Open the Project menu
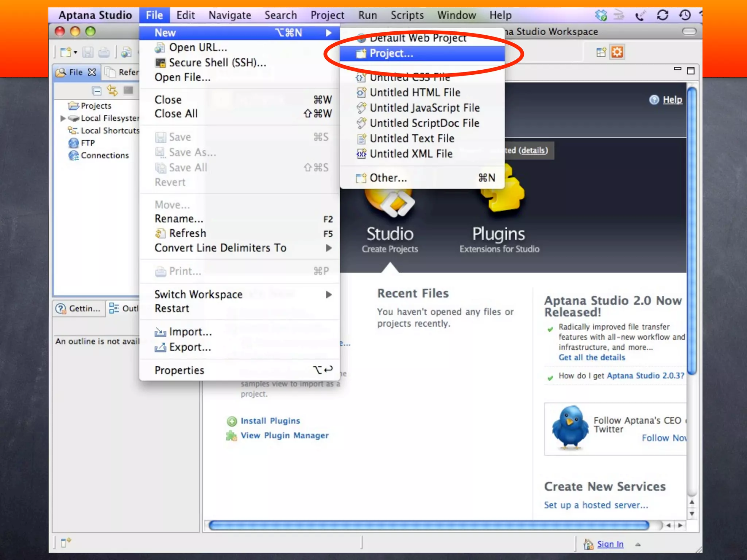This screenshot has height=560, width=747. (x=328, y=15)
